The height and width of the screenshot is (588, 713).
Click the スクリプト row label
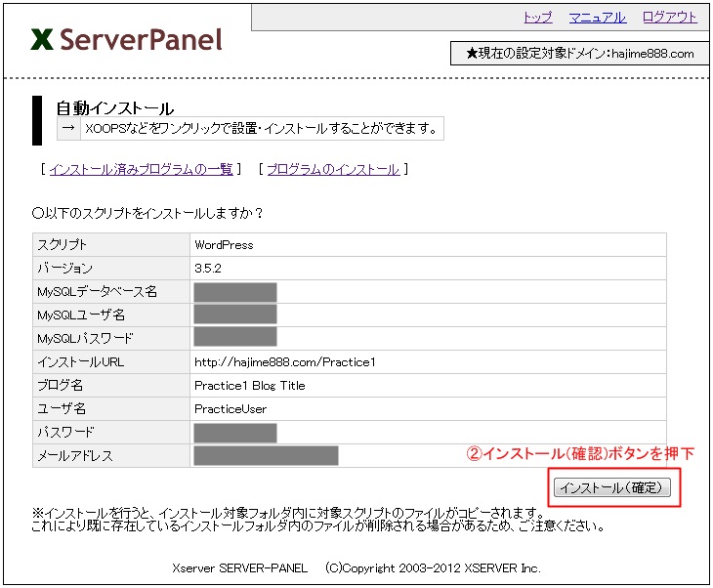point(62,245)
